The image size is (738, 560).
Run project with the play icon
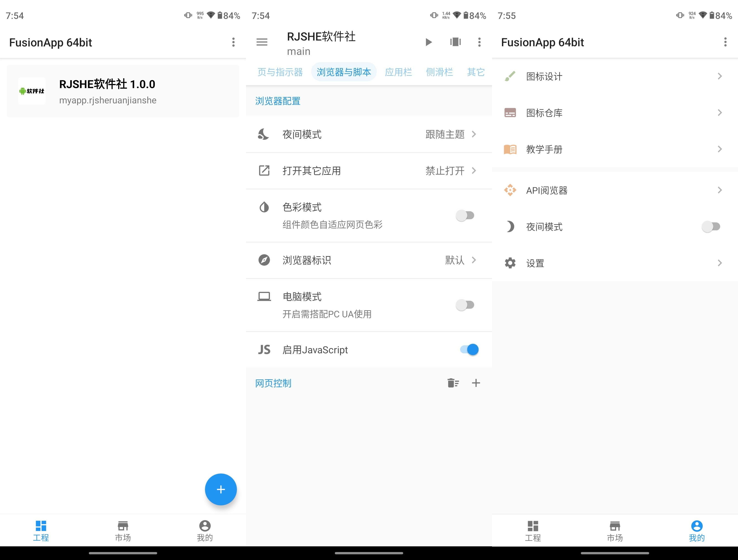(x=429, y=42)
